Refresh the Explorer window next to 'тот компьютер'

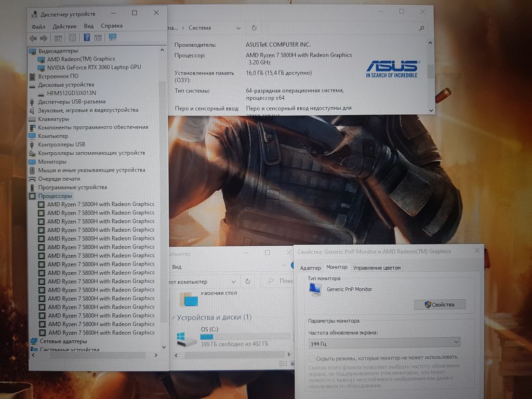click(x=248, y=281)
